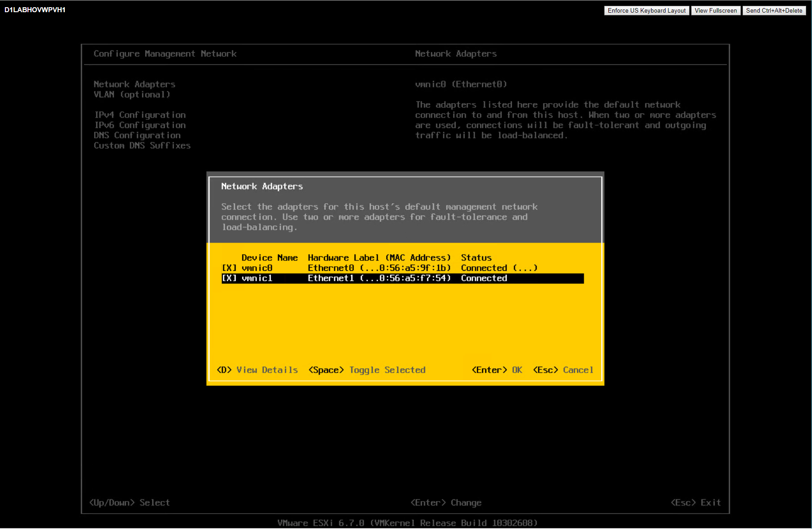812x529 pixels.
Task: Toggle the vmnic1 adapter checkbox
Action: click(229, 278)
